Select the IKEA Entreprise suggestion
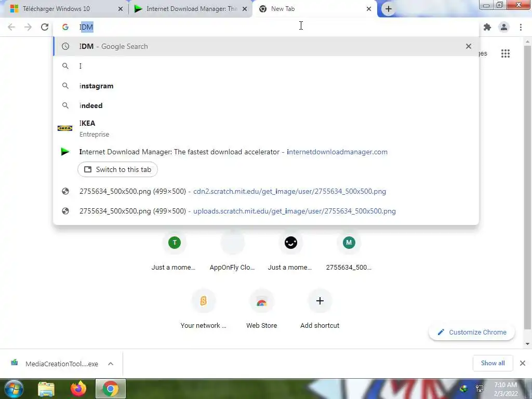 click(265, 128)
